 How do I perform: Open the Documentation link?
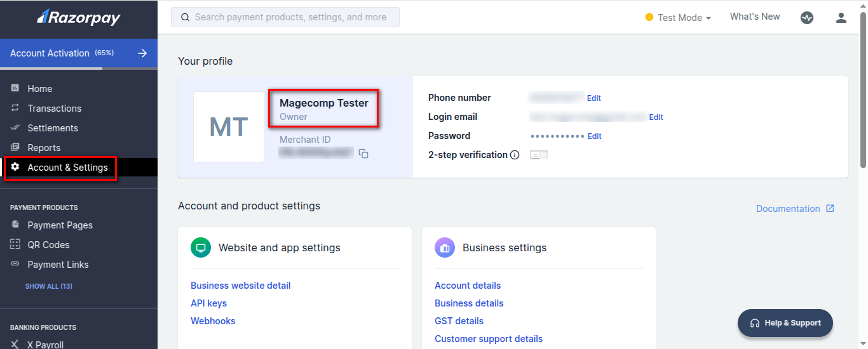tap(795, 209)
